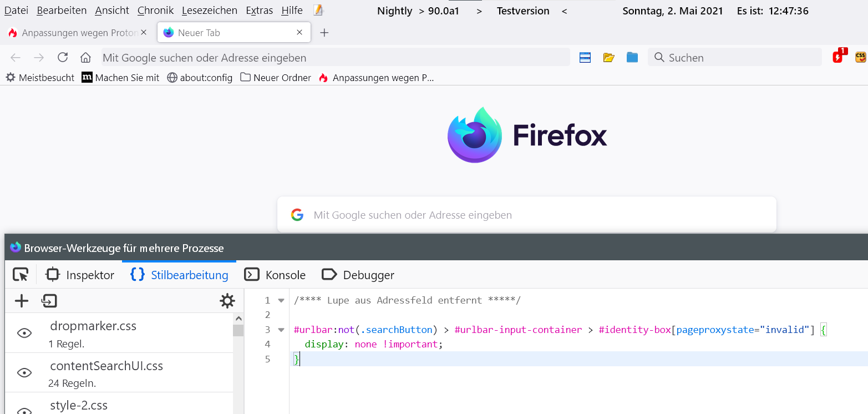Viewport: 868px width, 414px height.
Task: Click the date Sonntag, 2. Mai 2021
Action: click(673, 11)
